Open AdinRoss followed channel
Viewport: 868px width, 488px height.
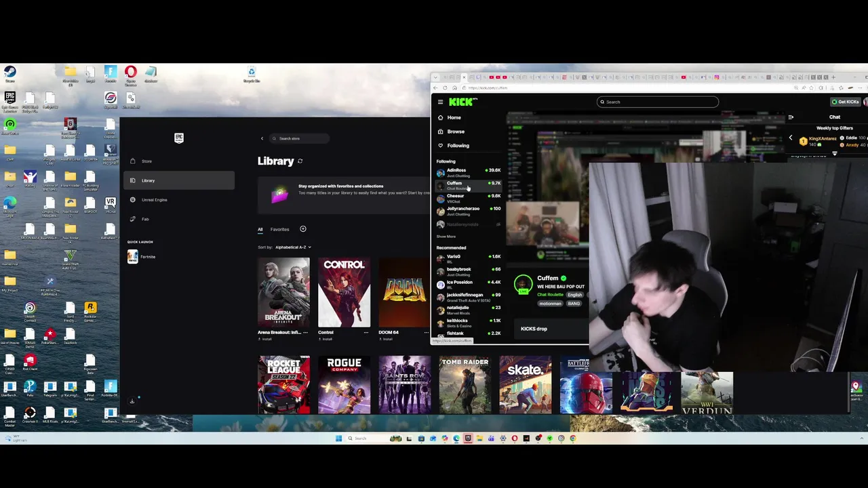click(469, 172)
